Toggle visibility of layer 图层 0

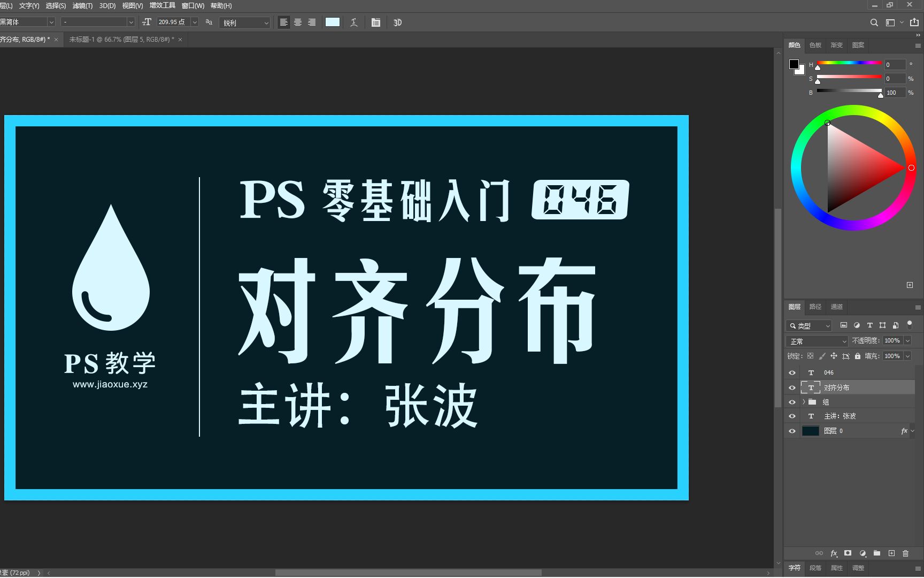792,431
